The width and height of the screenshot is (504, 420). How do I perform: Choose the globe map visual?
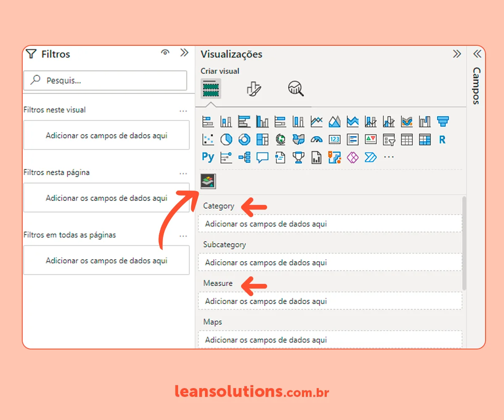pyautogui.click(x=280, y=139)
